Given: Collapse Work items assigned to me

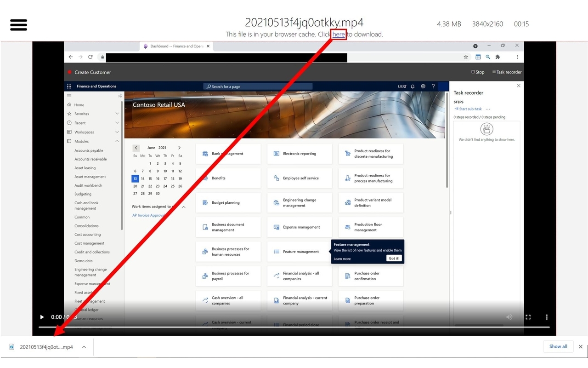Looking at the screenshot, I should coord(182,206).
